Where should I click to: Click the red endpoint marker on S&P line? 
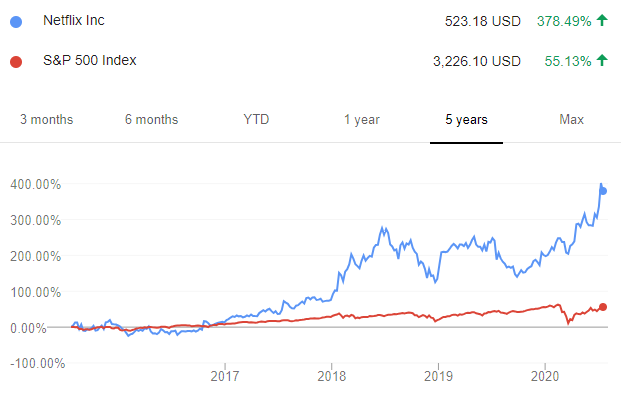[603, 307]
